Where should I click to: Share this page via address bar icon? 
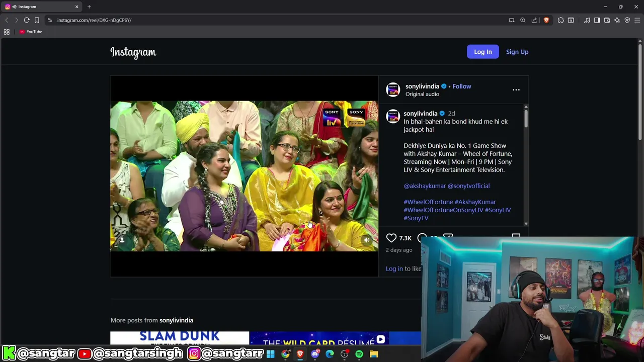click(x=534, y=20)
